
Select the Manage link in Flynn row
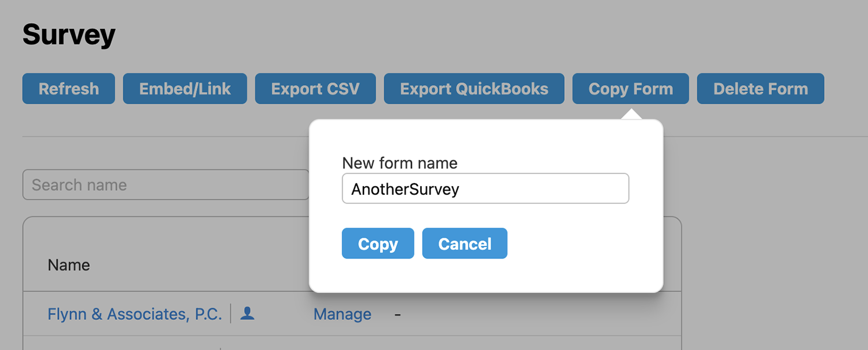(x=343, y=314)
